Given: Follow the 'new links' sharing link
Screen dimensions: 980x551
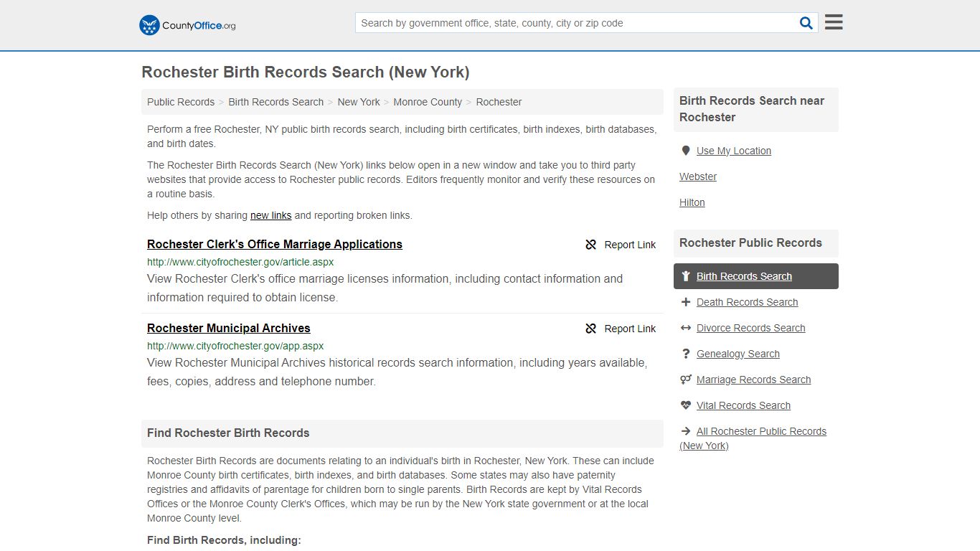Looking at the screenshot, I should tap(271, 215).
